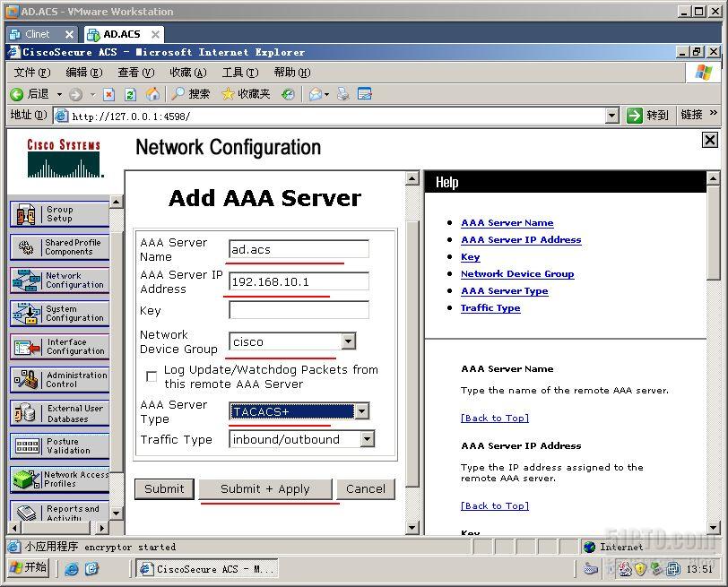Open the Mail icon dropdown arrow
The height and width of the screenshot is (587, 728).
tap(327, 95)
